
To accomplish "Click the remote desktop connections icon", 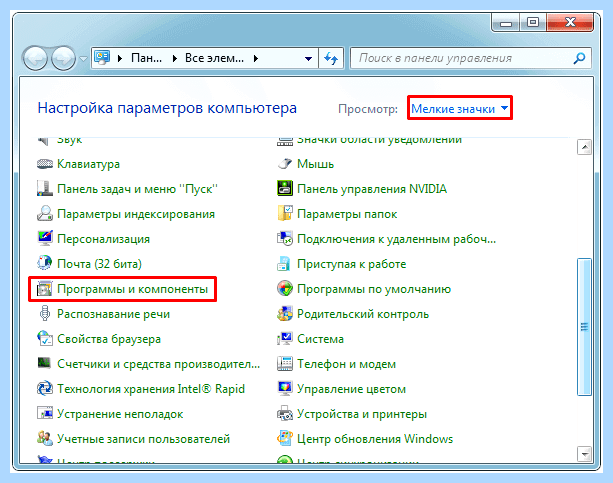I will click(x=285, y=239).
